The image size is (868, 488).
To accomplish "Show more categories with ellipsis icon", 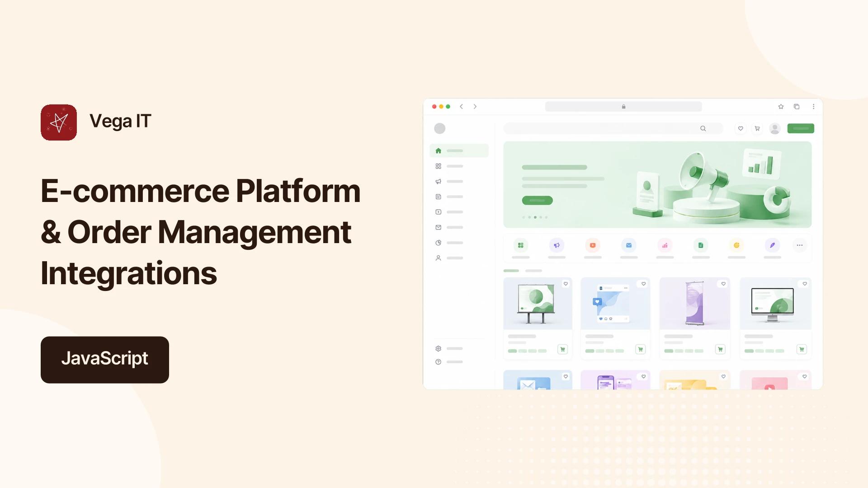I will click(x=800, y=245).
